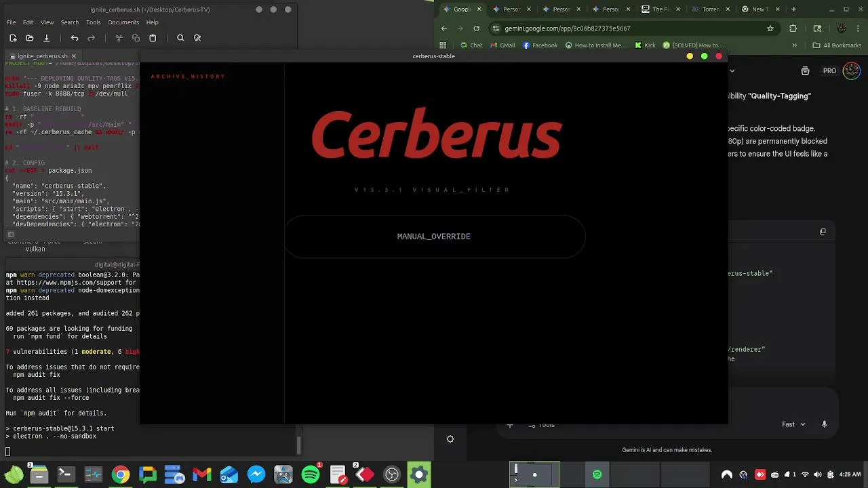Click the copy icon in text editor toolbar
This screenshot has height=488, width=868.
136,38
